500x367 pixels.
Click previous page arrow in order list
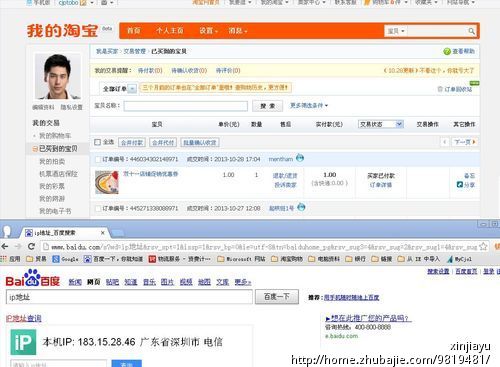pyautogui.click(x=444, y=142)
